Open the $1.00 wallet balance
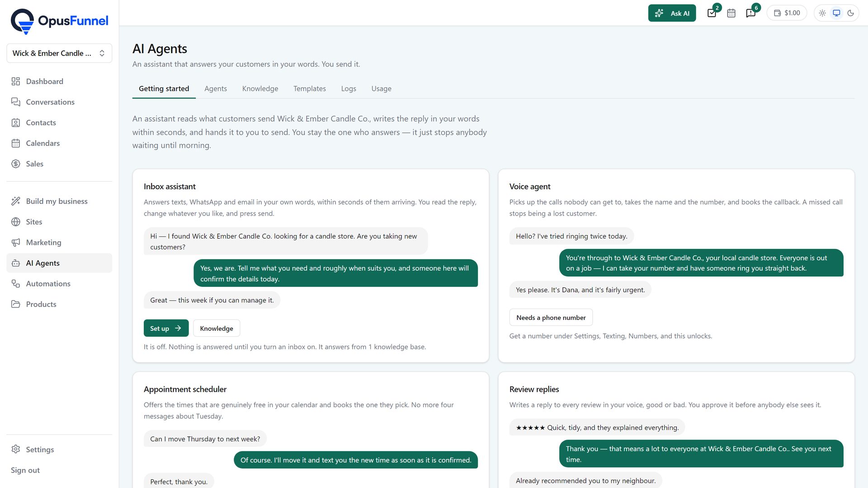This screenshot has height=488, width=868. tap(787, 13)
